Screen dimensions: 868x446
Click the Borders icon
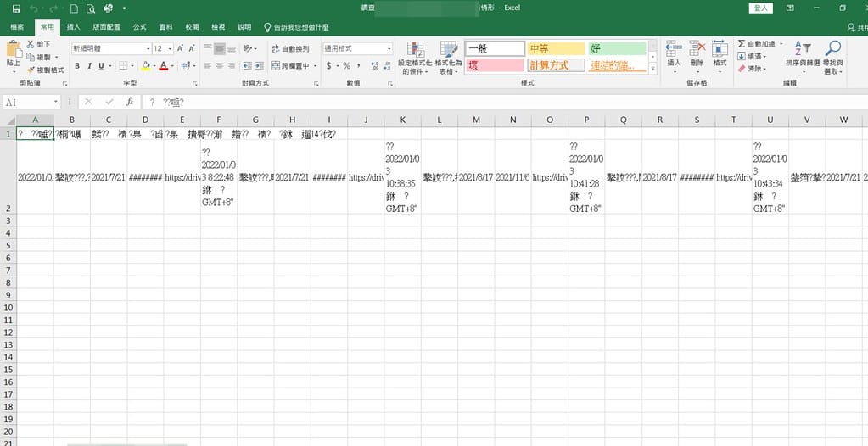[x=123, y=66]
